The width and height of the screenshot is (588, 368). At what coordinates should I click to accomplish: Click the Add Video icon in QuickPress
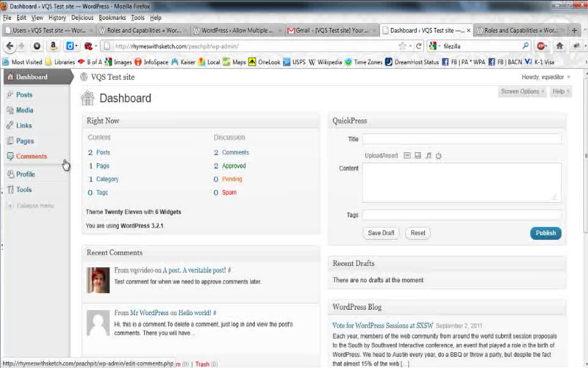(x=417, y=155)
